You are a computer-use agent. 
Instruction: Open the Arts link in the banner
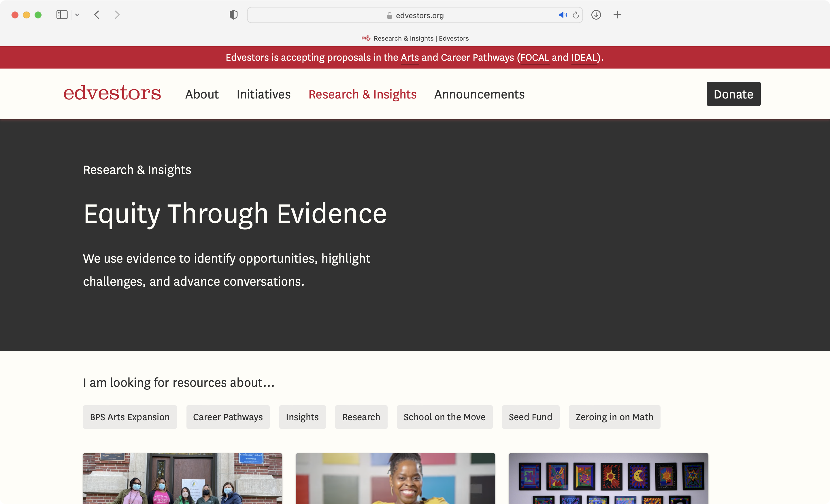click(x=410, y=58)
